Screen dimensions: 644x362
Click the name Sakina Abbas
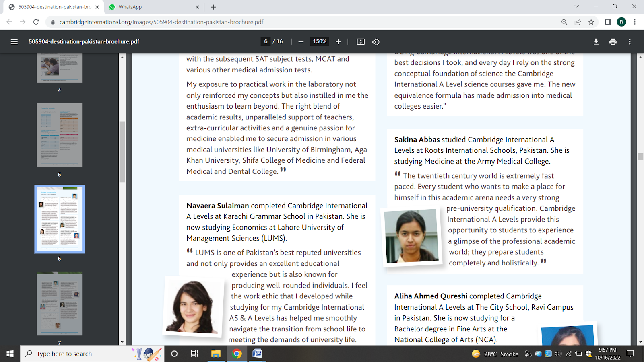tap(417, 140)
